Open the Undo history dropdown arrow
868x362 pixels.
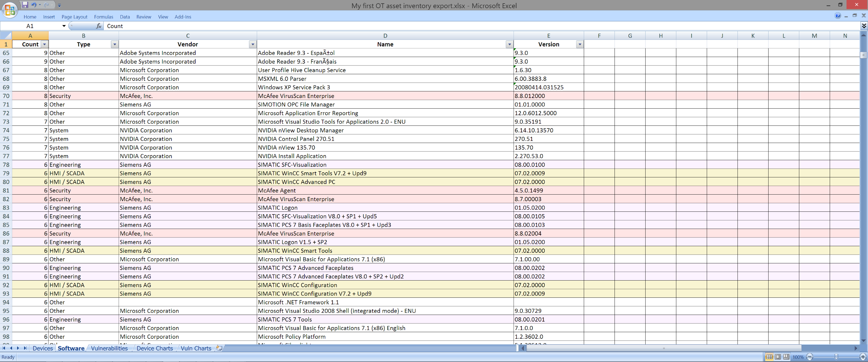coord(40,5)
